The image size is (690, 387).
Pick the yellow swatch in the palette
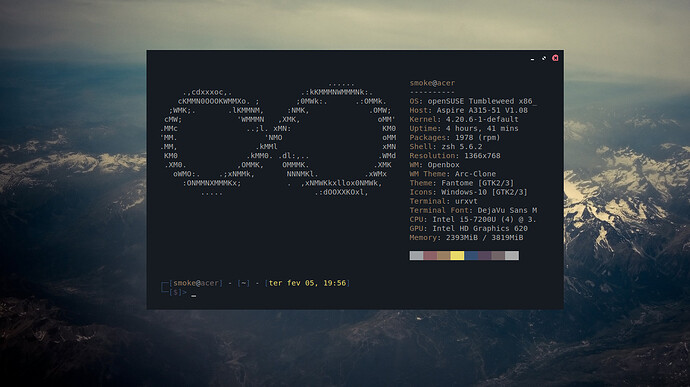click(x=457, y=256)
